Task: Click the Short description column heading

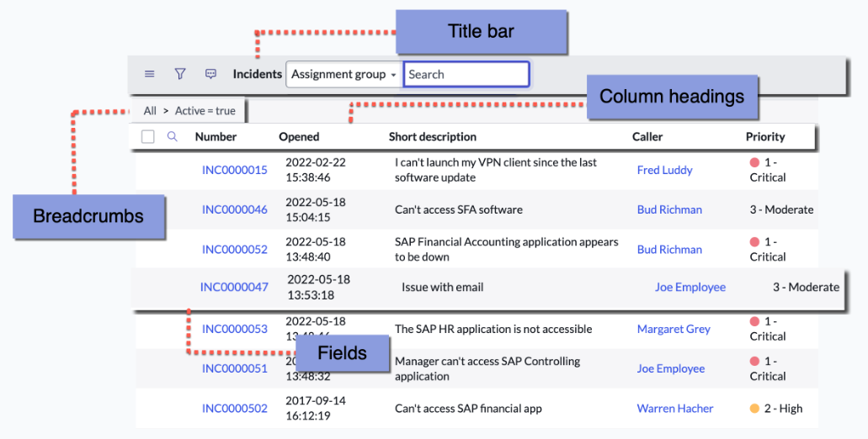Action: click(433, 136)
